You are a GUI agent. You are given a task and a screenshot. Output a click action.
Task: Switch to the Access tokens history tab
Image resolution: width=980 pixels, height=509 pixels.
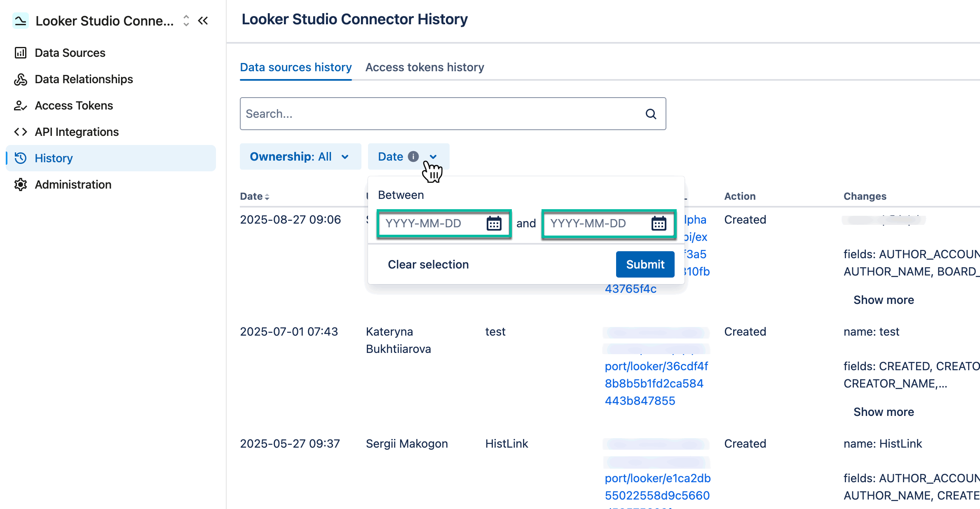point(424,67)
